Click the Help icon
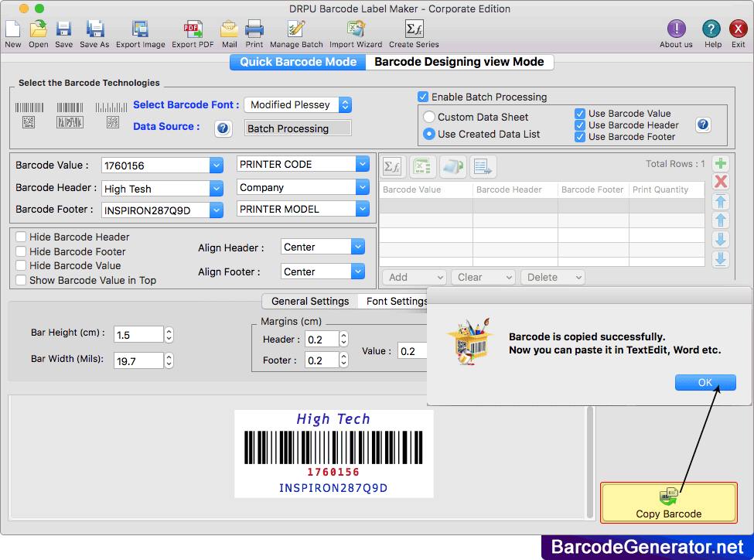754x560 pixels. click(x=711, y=29)
